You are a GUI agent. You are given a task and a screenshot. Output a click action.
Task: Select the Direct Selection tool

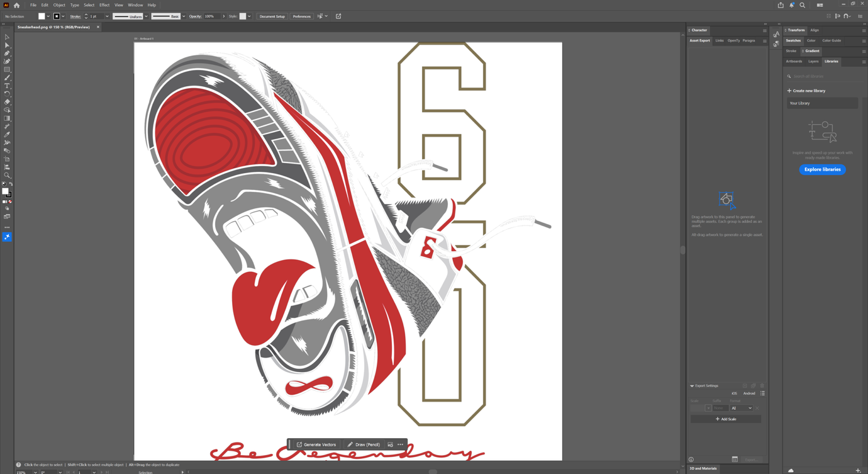pyautogui.click(x=7, y=45)
